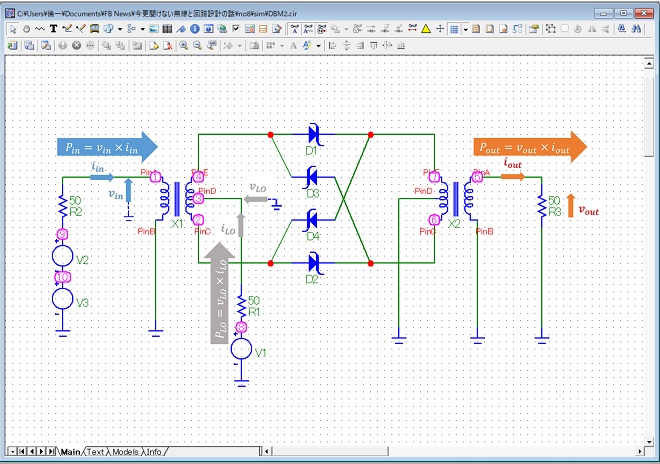Go to last page tab arrow
The width and height of the screenshot is (660, 464).
pos(51,451)
